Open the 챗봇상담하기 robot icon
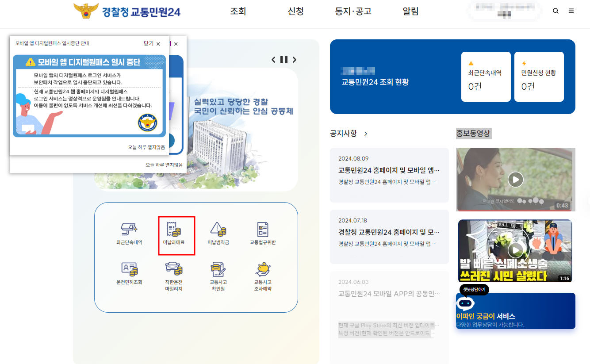This screenshot has width=590, height=364. click(465, 303)
